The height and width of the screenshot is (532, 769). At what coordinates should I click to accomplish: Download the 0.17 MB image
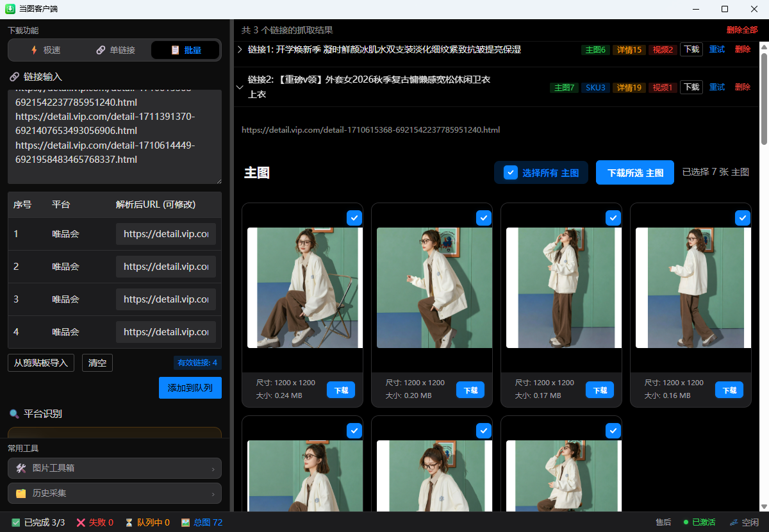point(600,390)
